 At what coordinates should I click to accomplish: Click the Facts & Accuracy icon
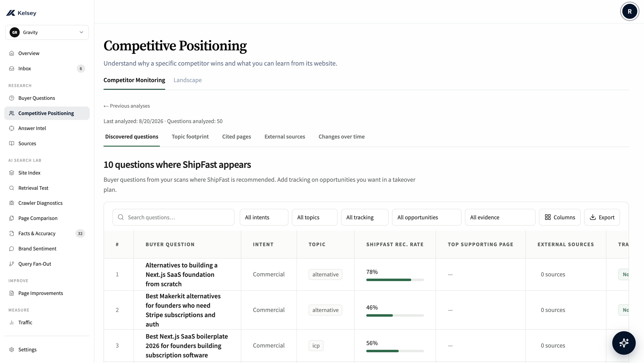pyautogui.click(x=11, y=234)
